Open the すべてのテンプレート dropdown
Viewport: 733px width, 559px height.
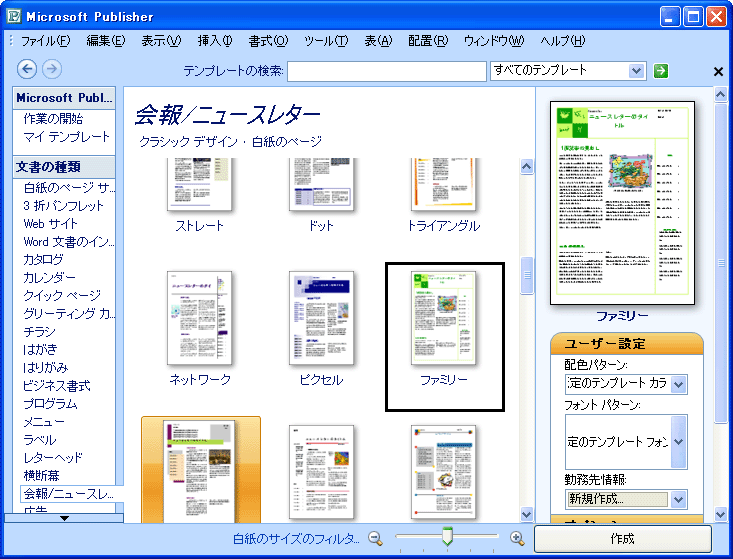tap(636, 71)
